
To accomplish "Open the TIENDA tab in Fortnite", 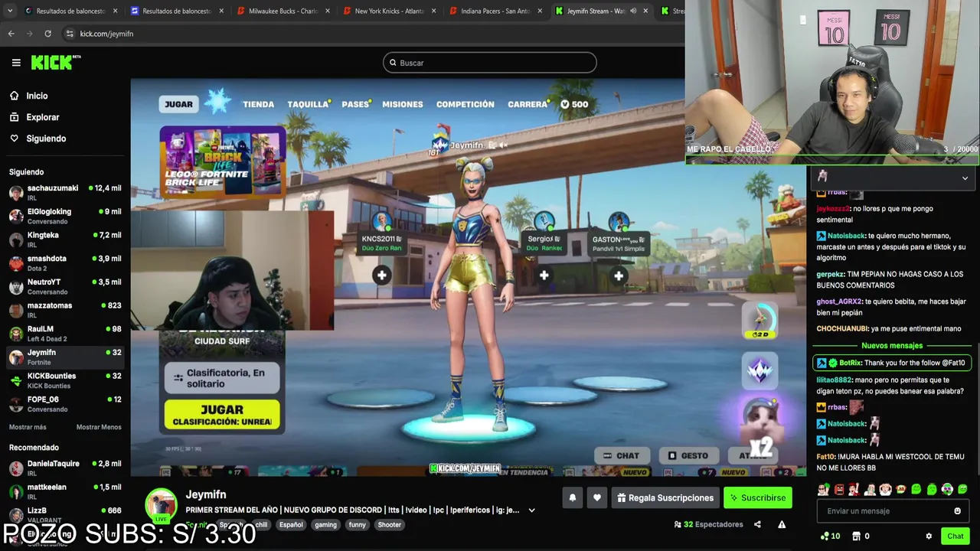I will pos(258,104).
